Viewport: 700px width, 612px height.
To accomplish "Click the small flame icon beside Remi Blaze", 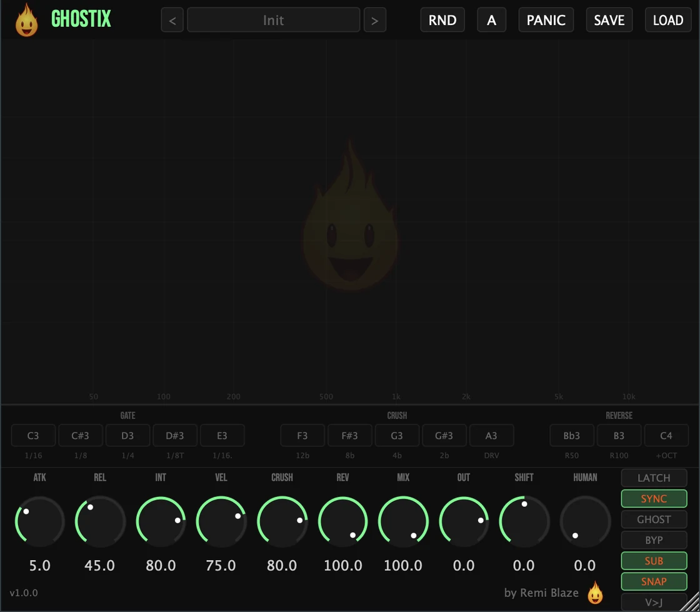I will (595, 593).
